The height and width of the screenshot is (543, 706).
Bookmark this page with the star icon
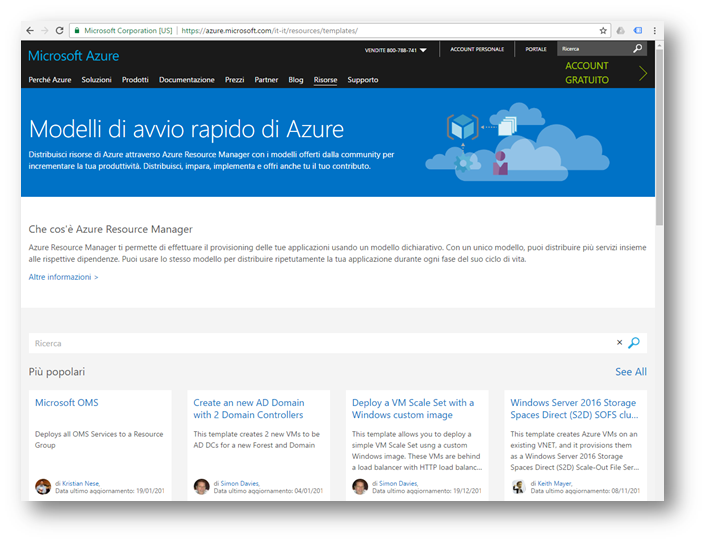(603, 31)
